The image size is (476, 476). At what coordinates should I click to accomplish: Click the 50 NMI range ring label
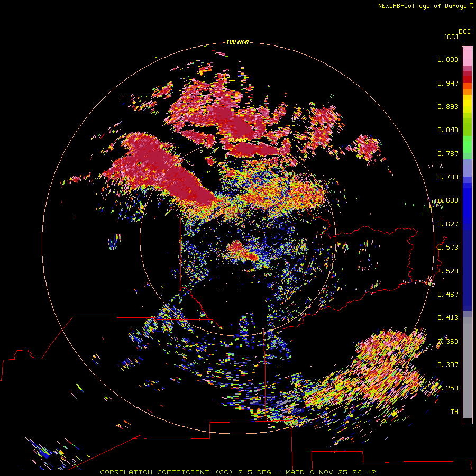click(x=237, y=140)
